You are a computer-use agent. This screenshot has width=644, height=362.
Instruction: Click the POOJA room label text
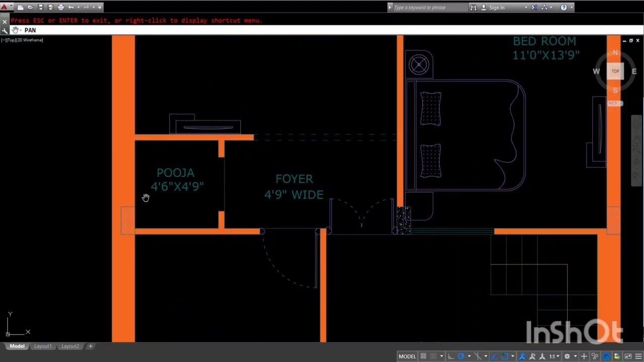pos(176,173)
